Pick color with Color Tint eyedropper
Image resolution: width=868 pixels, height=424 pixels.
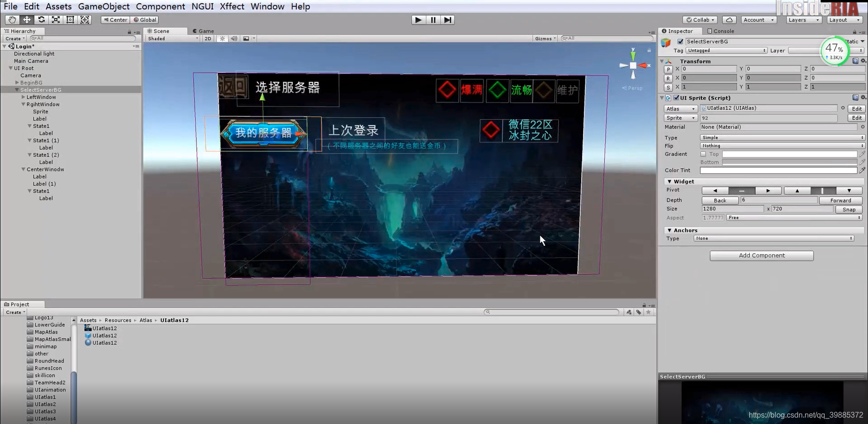(x=862, y=170)
